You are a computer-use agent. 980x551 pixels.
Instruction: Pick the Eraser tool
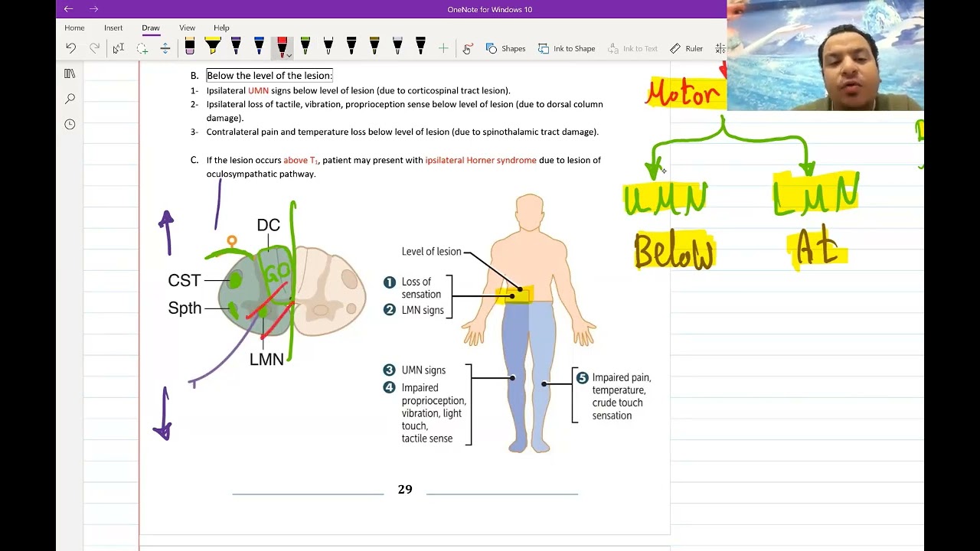click(x=190, y=47)
